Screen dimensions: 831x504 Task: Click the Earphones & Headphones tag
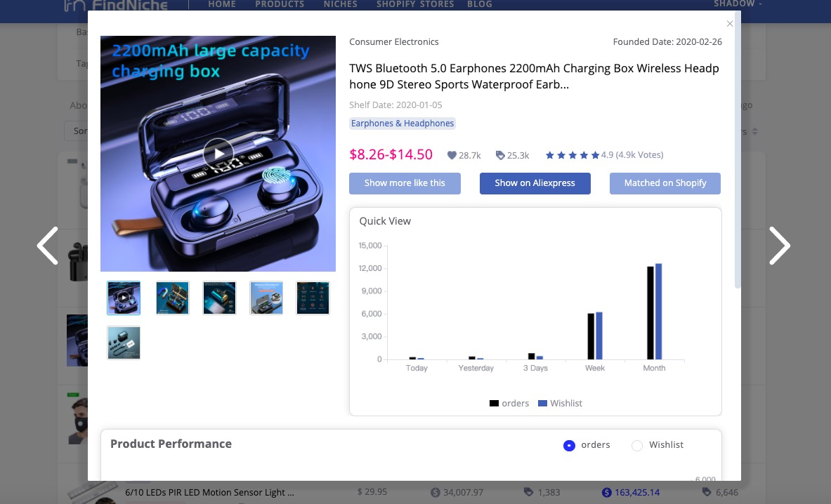[x=403, y=124]
